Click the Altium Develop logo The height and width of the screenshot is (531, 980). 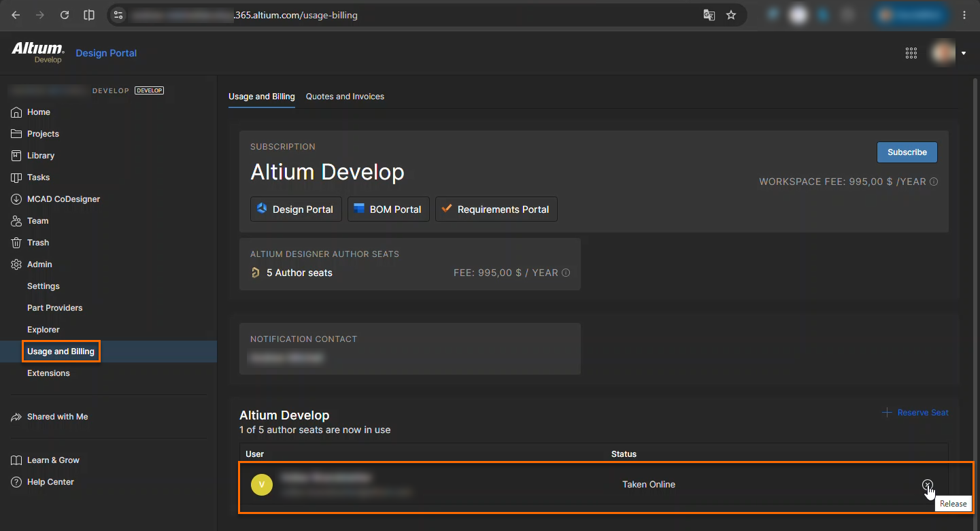point(37,52)
